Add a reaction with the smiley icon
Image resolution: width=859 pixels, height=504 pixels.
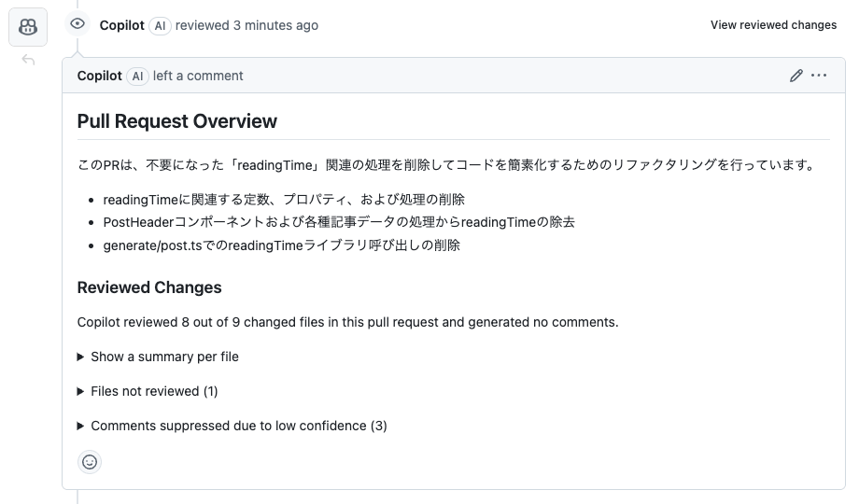pos(90,462)
